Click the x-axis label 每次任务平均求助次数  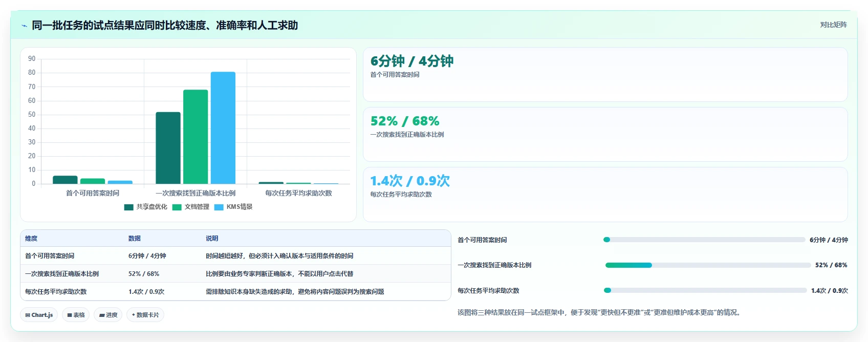[x=299, y=193]
